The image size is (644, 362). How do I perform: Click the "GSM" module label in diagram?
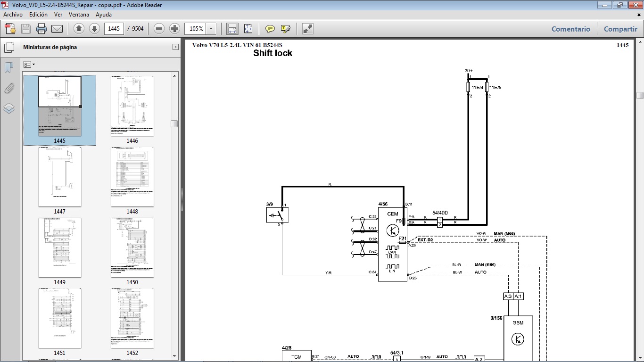coord(518,323)
